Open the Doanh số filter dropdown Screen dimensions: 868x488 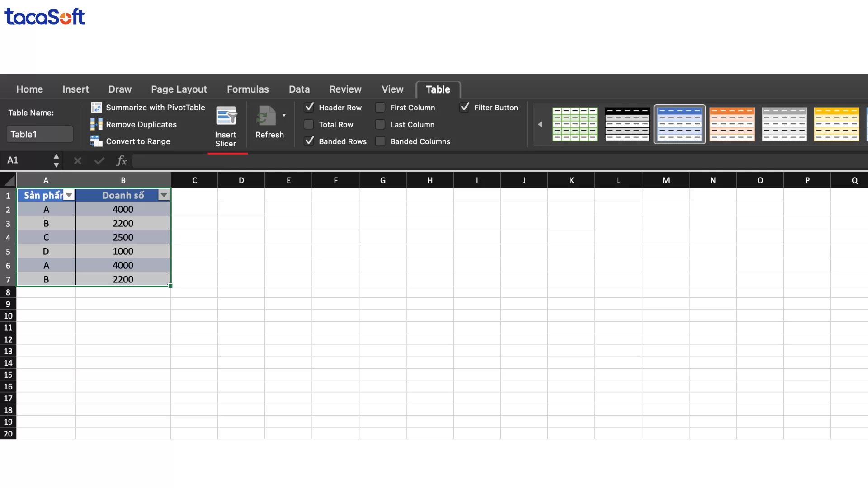coord(164,195)
